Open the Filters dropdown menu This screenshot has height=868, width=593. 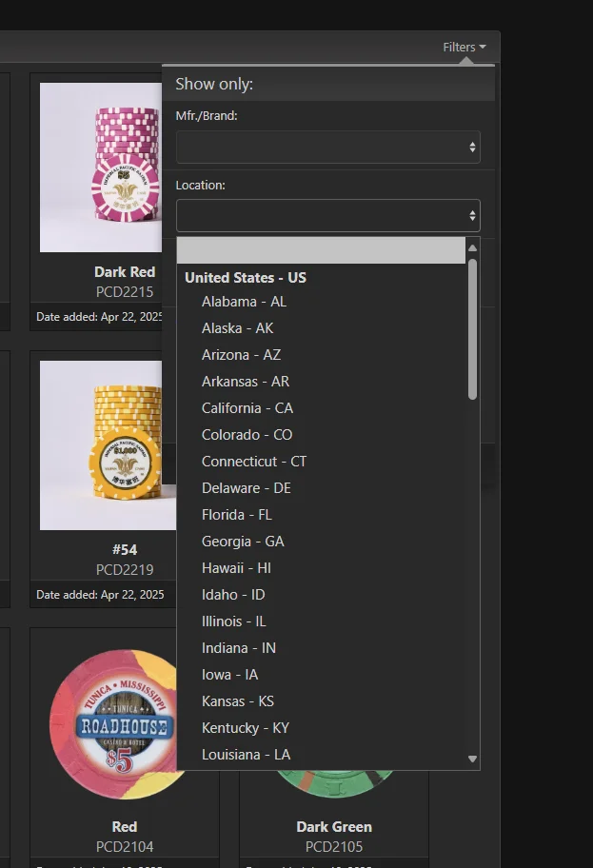[x=464, y=47]
